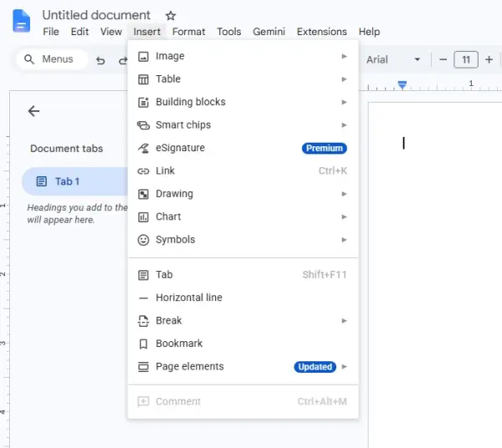Screen dimensions: 502x448
Task: Click the redo arrow icon
Action: (x=123, y=60)
